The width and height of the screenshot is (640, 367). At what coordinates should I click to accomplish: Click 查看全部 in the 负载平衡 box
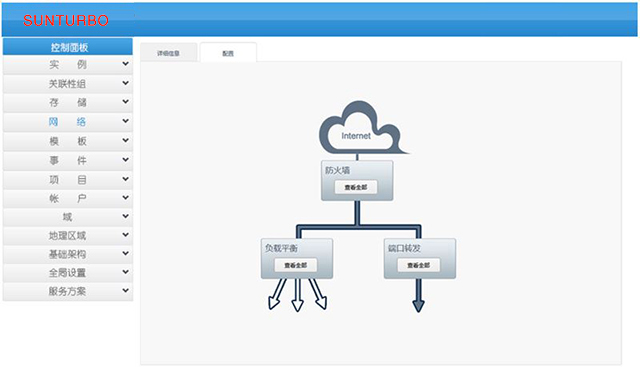point(296,265)
